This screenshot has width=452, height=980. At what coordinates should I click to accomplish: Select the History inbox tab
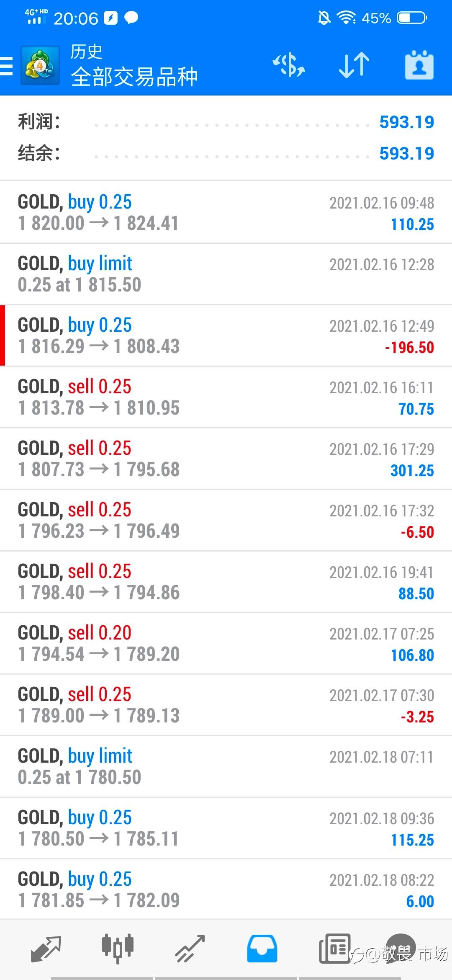[262, 949]
